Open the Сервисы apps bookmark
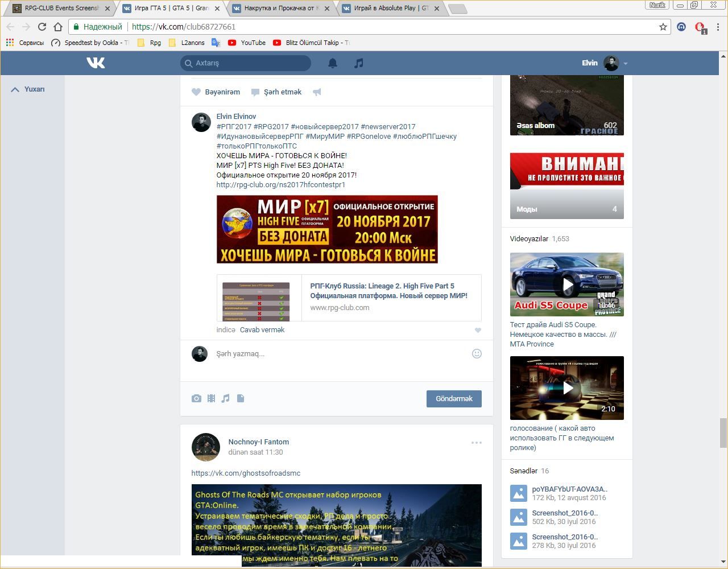The width and height of the screenshot is (728, 569). (24, 43)
